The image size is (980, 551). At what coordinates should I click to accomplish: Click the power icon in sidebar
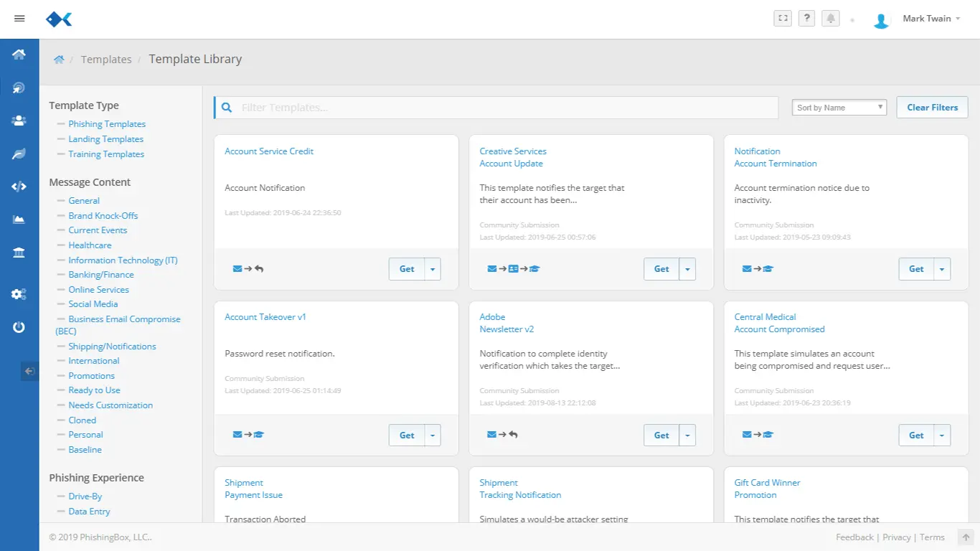(19, 327)
